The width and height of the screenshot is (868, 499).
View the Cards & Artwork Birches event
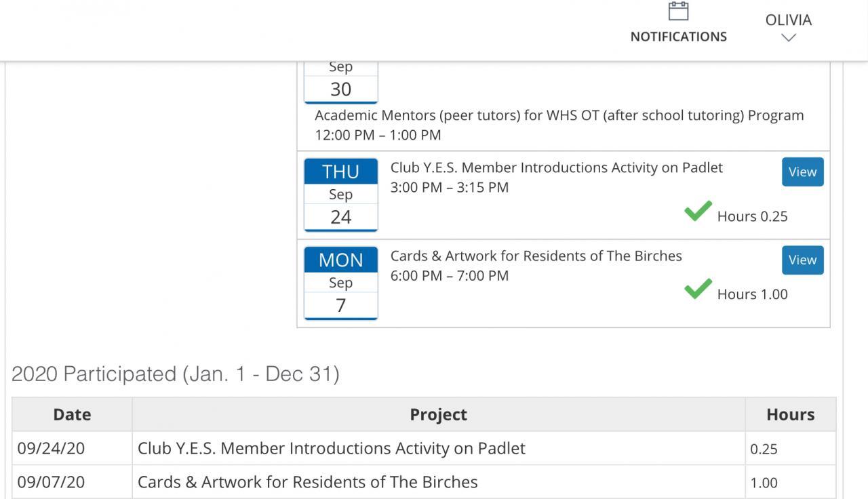802,260
